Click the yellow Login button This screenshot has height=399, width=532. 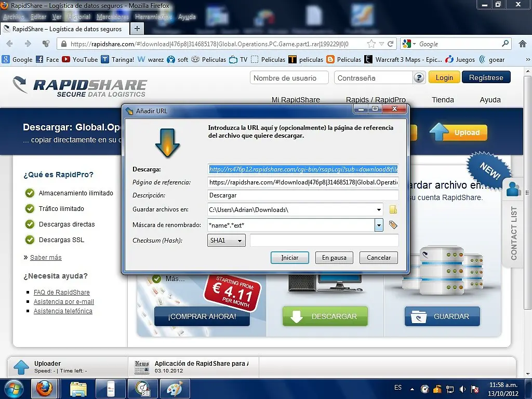click(444, 77)
